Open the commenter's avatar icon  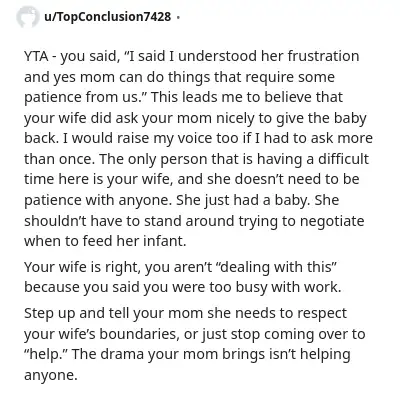tap(28, 17)
